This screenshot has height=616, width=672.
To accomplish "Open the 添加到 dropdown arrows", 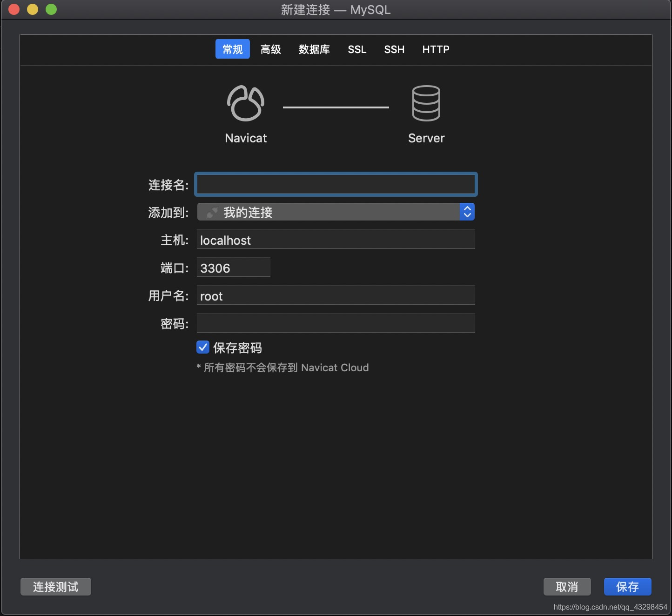I will click(x=467, y=212).
